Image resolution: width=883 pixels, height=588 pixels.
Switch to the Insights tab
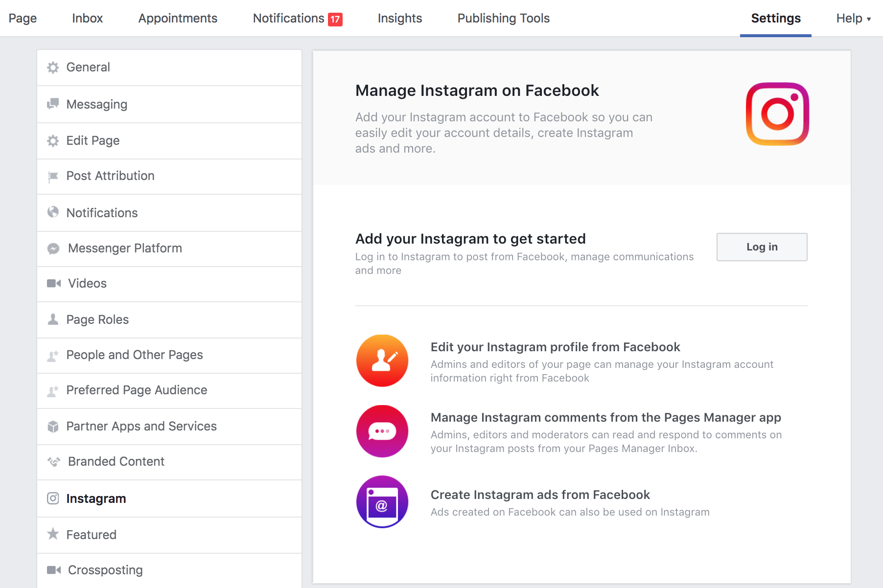[399, 19]
